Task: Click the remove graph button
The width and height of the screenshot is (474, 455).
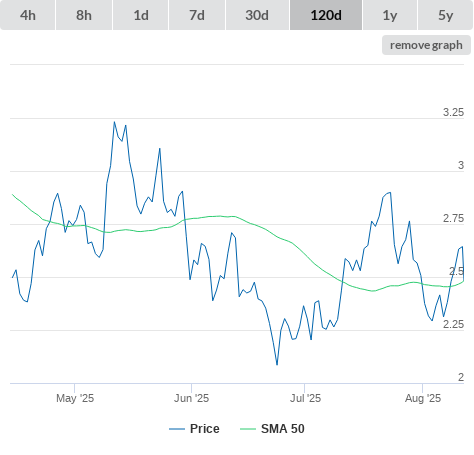Action: point(426,45)
